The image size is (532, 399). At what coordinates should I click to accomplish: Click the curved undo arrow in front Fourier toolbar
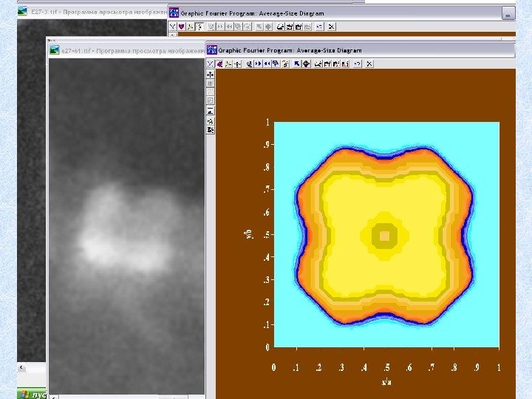[x=357, y=64]
